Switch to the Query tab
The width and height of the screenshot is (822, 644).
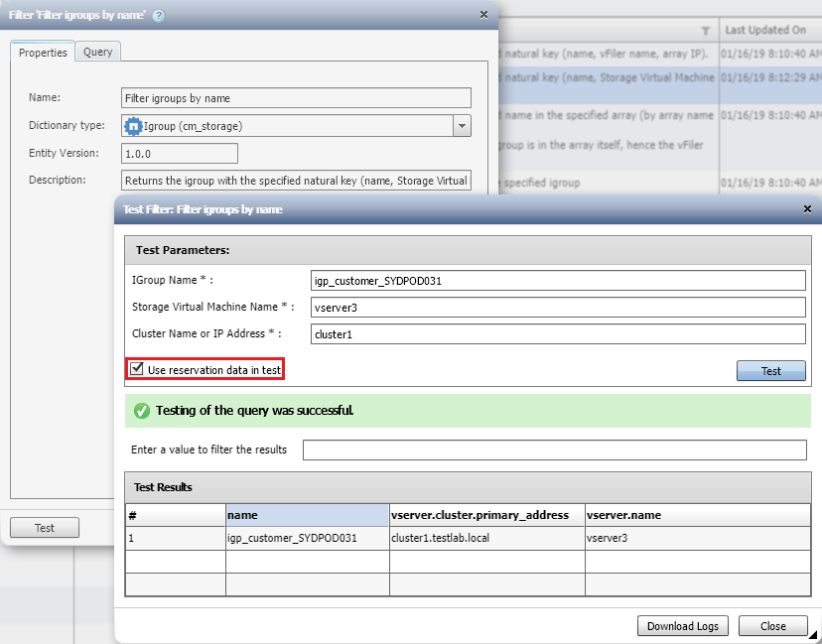98,52
